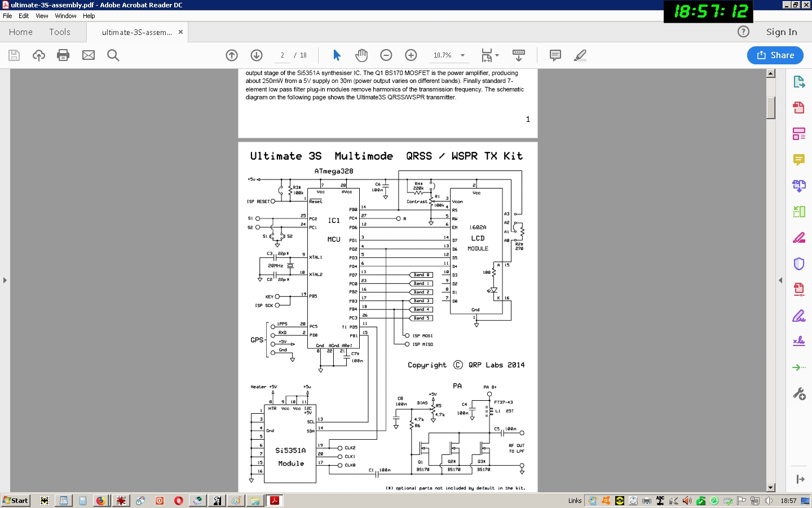Open file explorer folder in taskbar
The height and width of the screenshot is (508, 812).
coord(255,501)
